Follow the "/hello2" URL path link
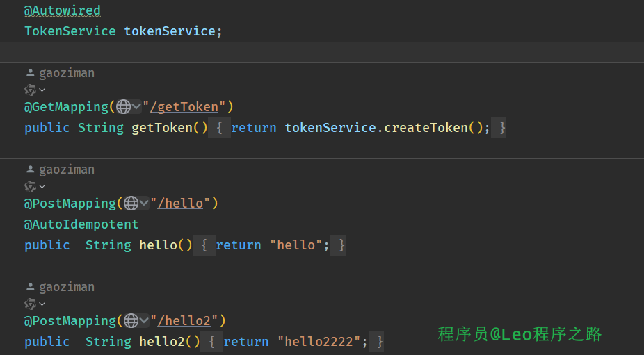Screen dimensions: 644x355 point(184,321)
